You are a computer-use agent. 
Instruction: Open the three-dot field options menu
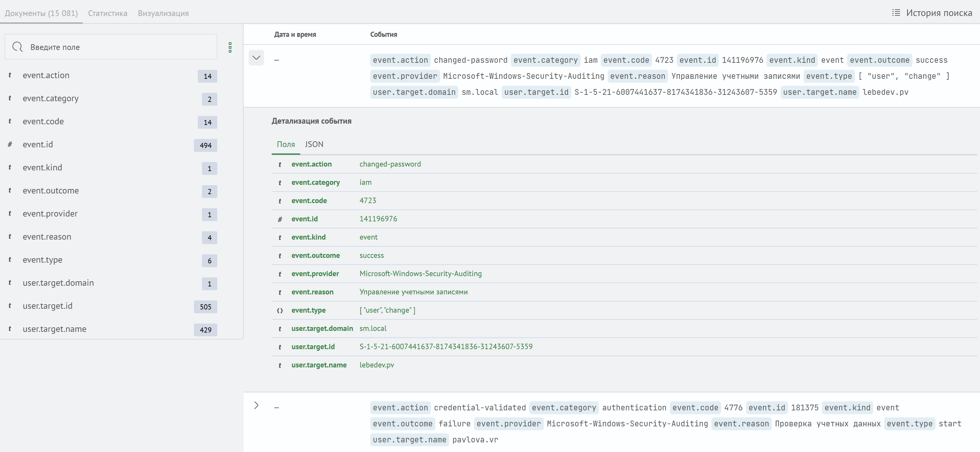click(230, 47)
